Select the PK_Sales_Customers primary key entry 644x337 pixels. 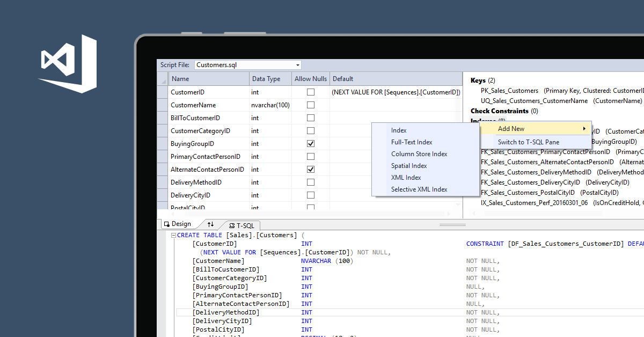pyautogui.click(x=509, y=90)
